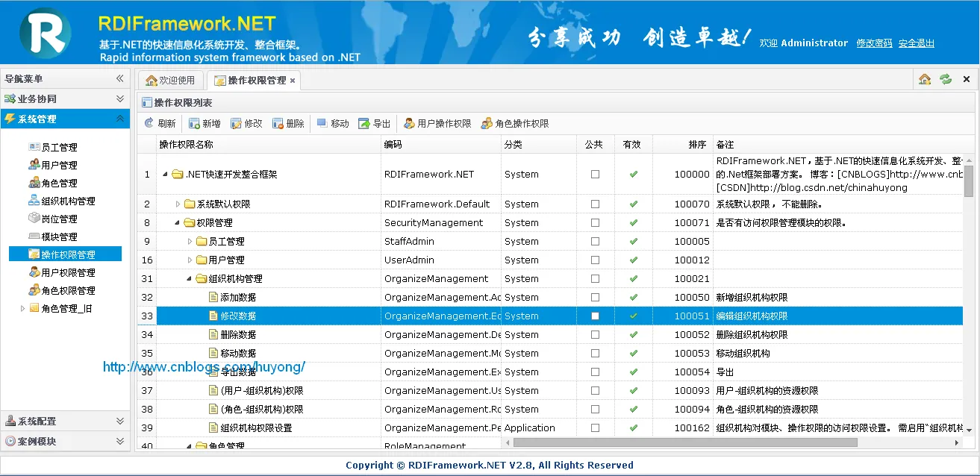Viewport: 980px width, 476px height.
Task: Open 组织机构管理 in the sidebar
Action: [61, 201]
